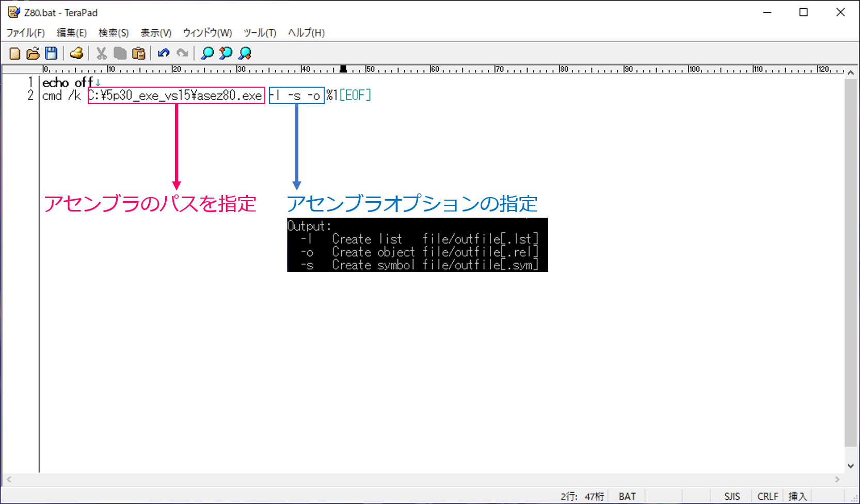Open search with the magnifier icon
Viewport: 860px width, 504px height.
(x=206, y=53)
